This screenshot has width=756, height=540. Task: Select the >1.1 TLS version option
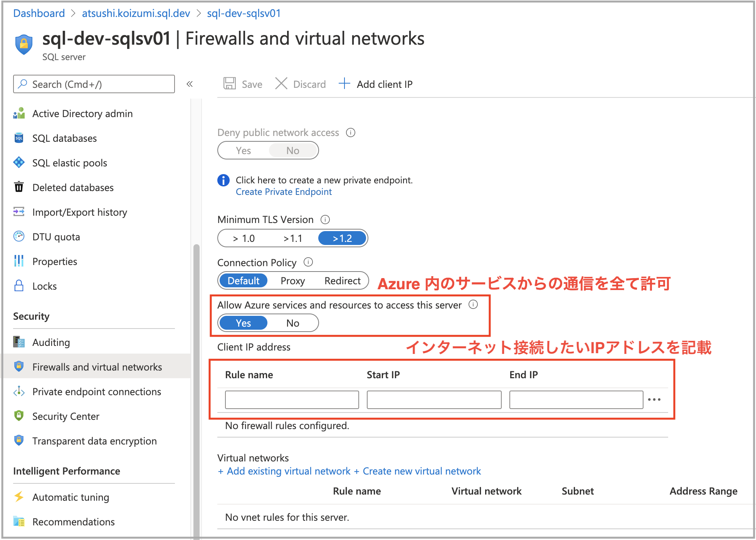coord(293,238)
